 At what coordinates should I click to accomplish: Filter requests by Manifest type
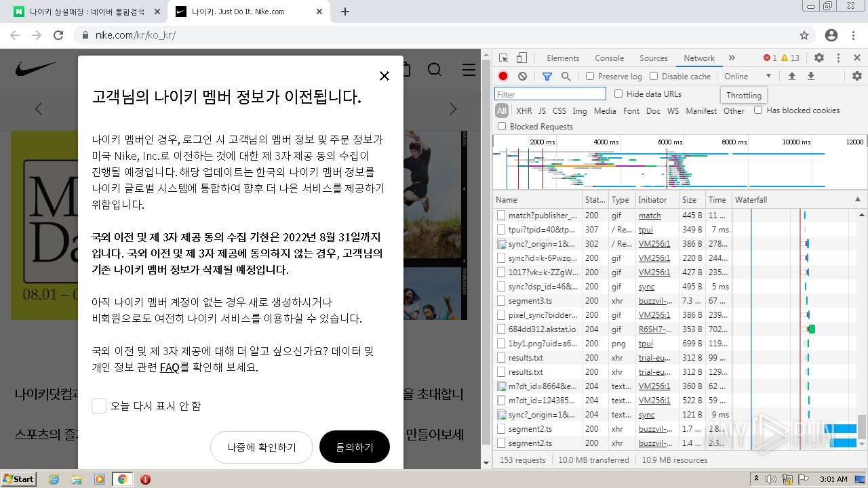(x=701, y=110)
